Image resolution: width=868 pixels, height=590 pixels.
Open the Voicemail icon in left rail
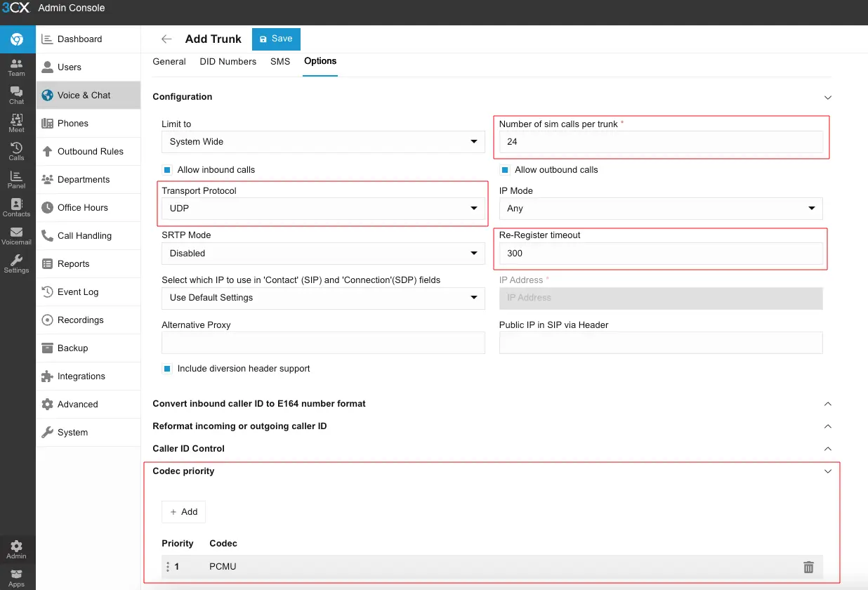(16, 236)
